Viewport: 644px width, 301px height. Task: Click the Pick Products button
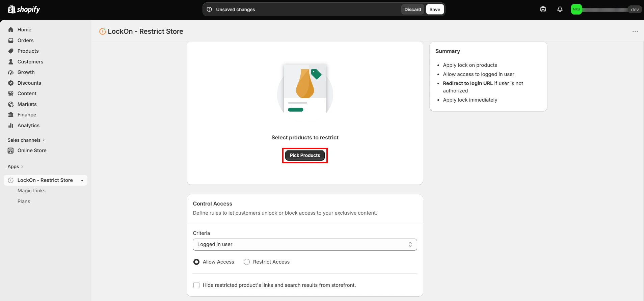(x=305, y=155)
